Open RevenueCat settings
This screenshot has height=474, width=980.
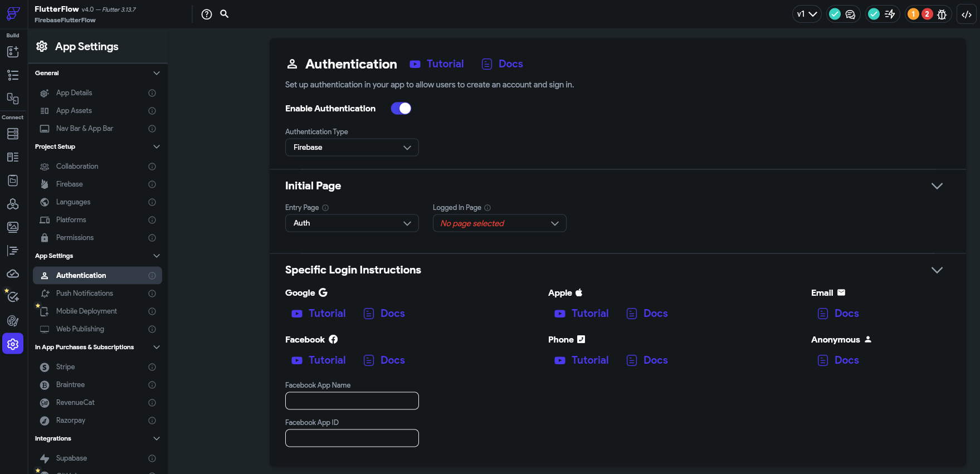pos(97,403)
